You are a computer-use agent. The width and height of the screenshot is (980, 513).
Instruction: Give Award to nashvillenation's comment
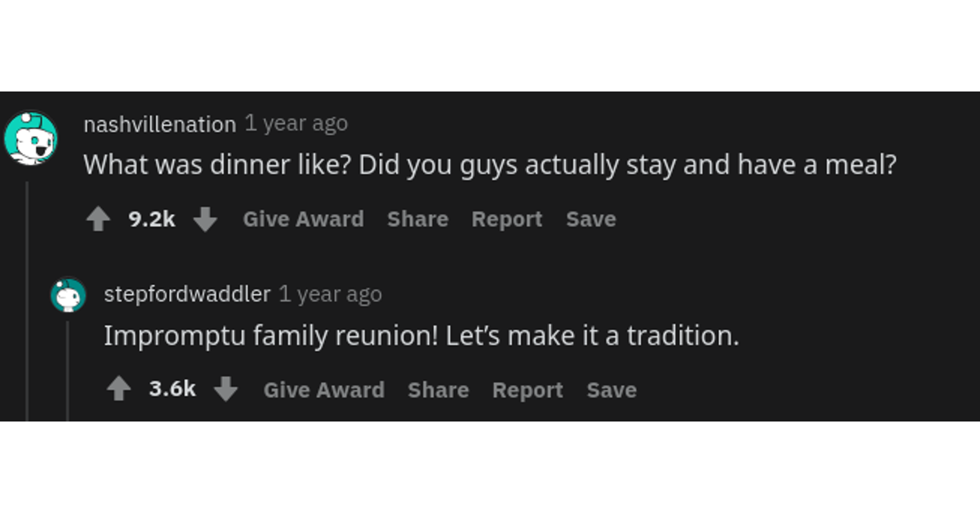[x=304, y=219]
